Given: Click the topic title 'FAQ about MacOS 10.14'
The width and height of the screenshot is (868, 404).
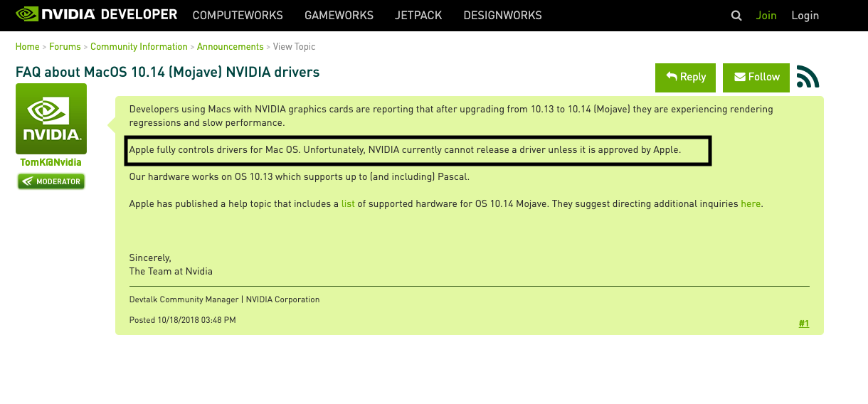Looking at the screenshot, I should [x=168, y=72].
